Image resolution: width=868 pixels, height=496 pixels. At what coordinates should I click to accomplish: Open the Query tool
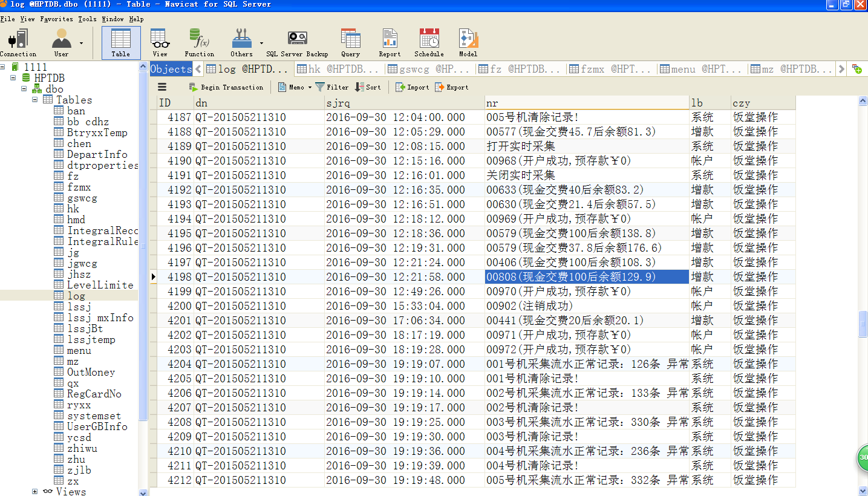click(x=350, y=42)
